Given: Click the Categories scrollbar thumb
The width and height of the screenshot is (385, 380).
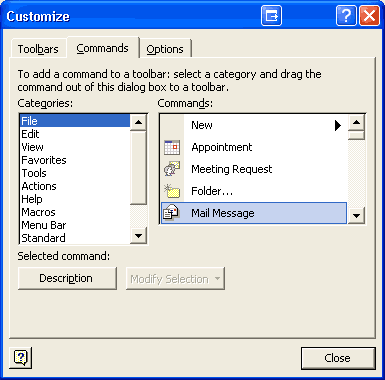Looking at the screenshot, I should point(138,167).
